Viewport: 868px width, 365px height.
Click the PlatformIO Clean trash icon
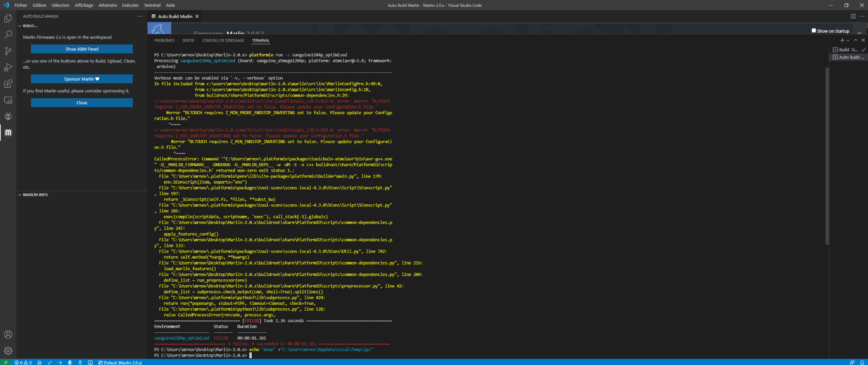pos(70,362)
